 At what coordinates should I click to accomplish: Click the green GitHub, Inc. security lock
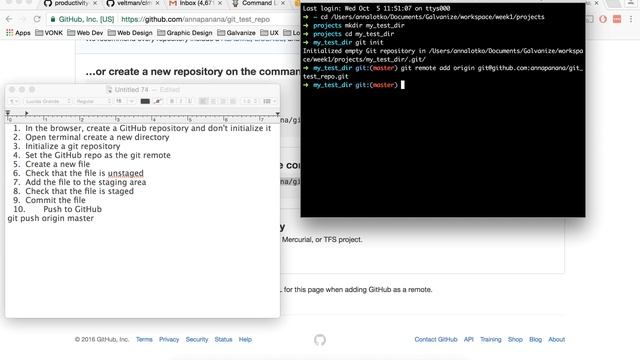53,19
